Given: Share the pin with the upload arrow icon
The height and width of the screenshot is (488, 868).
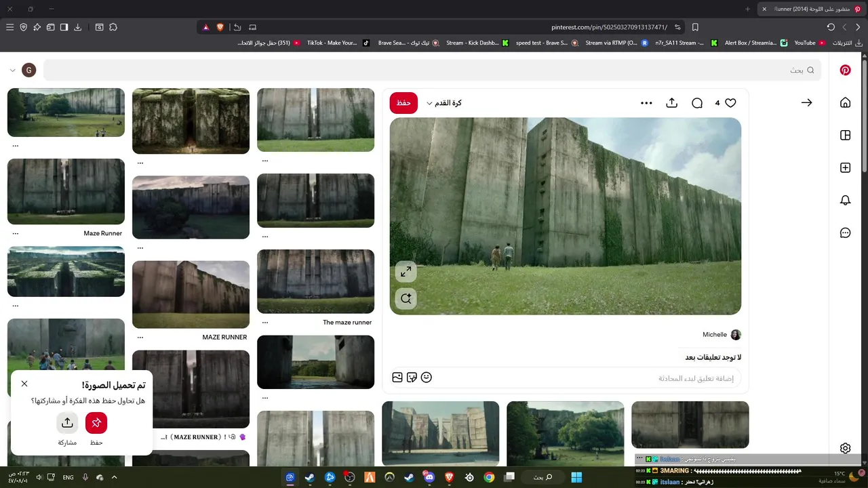Looking at the screenshot, I should 671,103.
